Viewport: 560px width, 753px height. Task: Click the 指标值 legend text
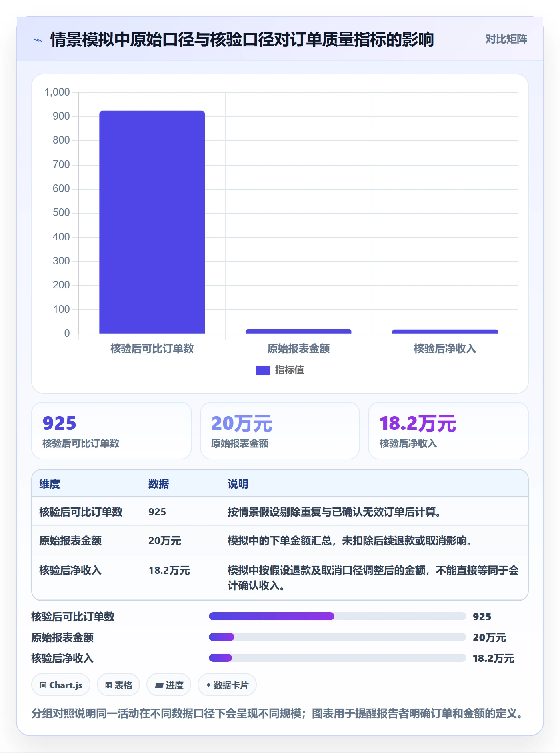(x=290, y=370)
